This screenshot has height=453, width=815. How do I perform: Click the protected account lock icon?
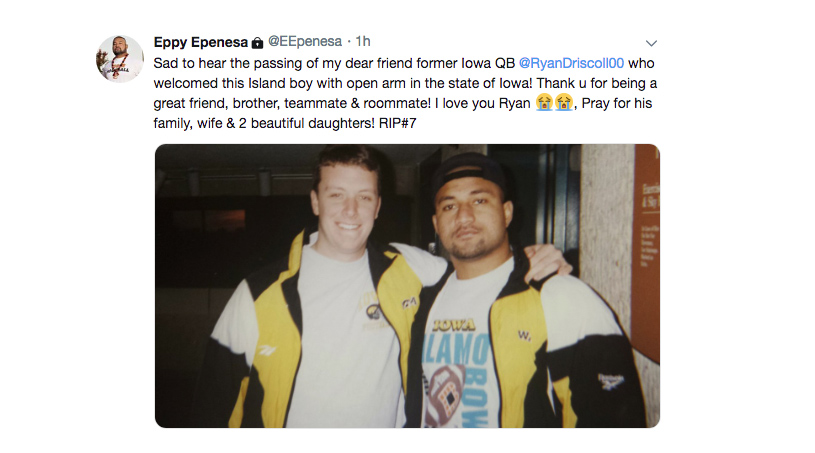point(257,43)
